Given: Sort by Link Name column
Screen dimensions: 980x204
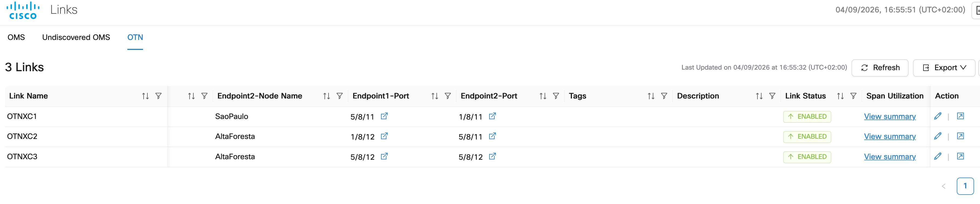Looking at the screenshot, I should pos(145,96).
